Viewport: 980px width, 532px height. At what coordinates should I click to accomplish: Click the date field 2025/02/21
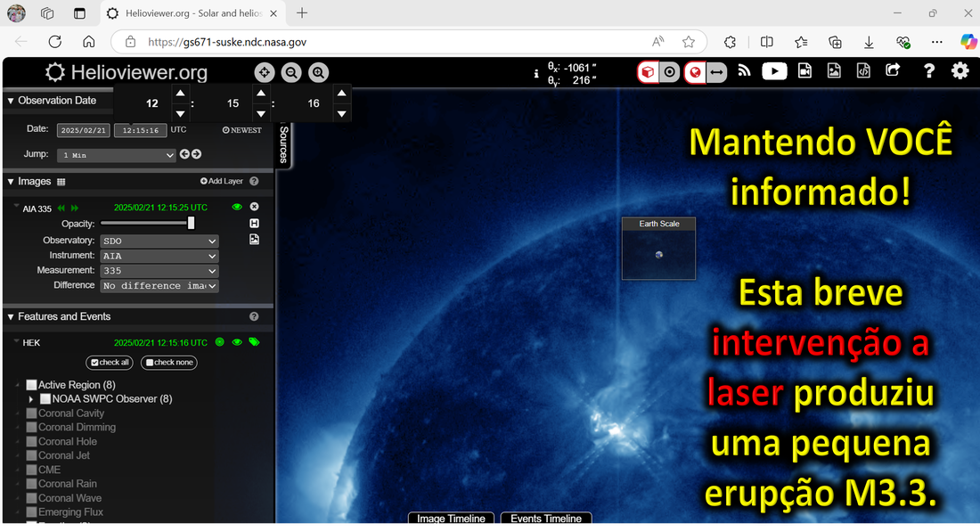[x=83, y=130]
